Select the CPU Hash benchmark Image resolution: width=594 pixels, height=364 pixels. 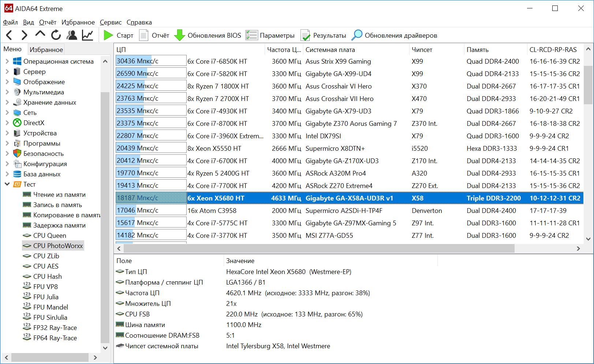[x=48, y=277]
